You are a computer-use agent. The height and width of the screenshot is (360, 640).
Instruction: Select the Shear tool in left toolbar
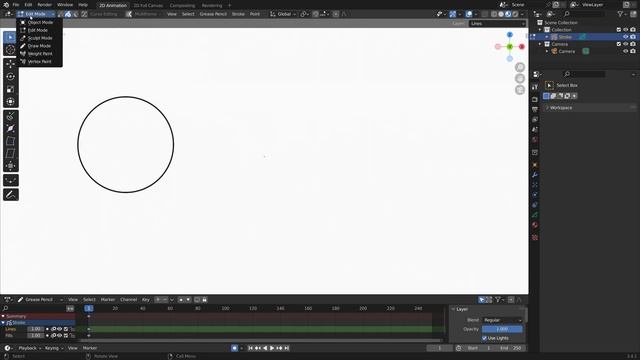(10, 153)
